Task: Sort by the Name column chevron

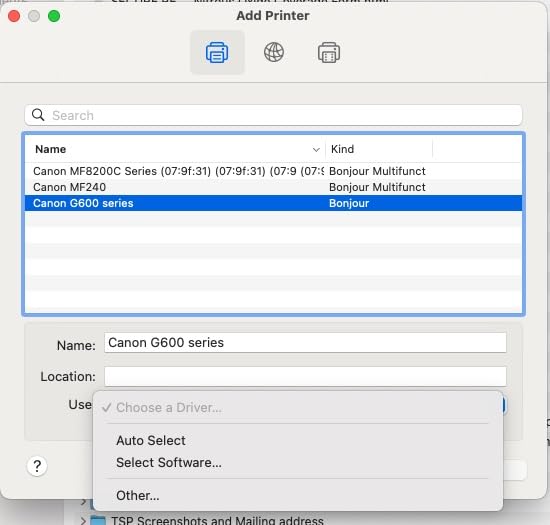Action: tap(316, 150)
